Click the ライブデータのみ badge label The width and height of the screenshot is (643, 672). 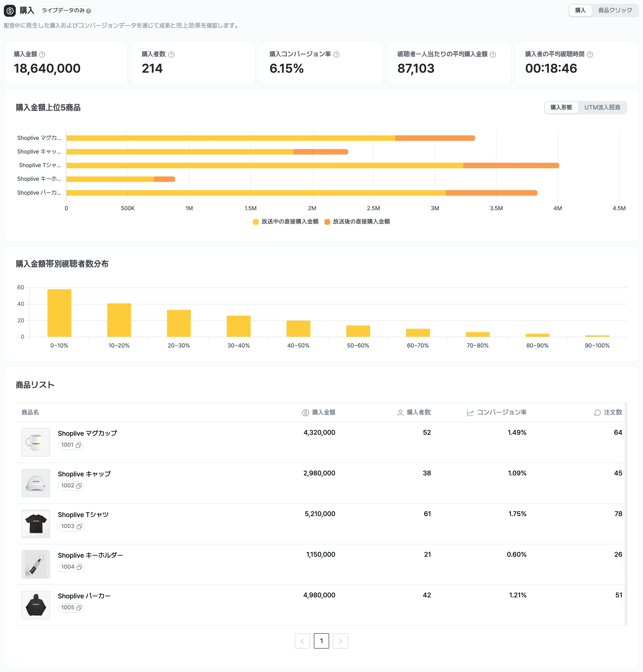(63, 11)
